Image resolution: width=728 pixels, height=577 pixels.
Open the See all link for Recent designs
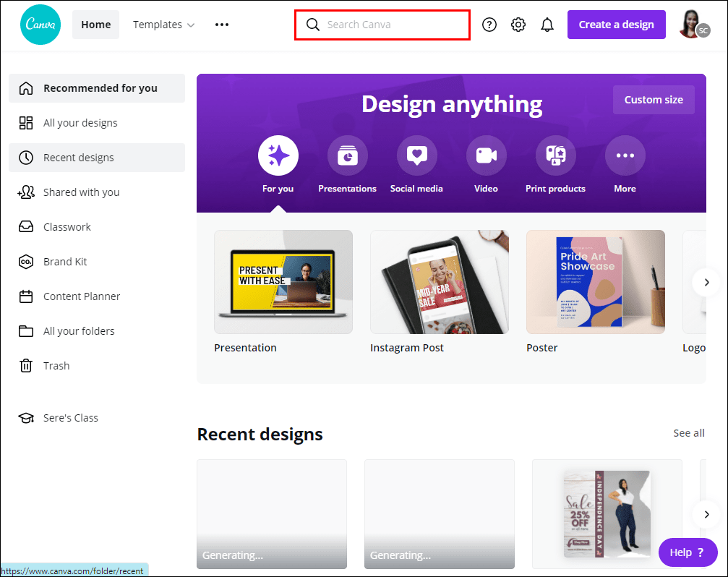click(688, 432)
